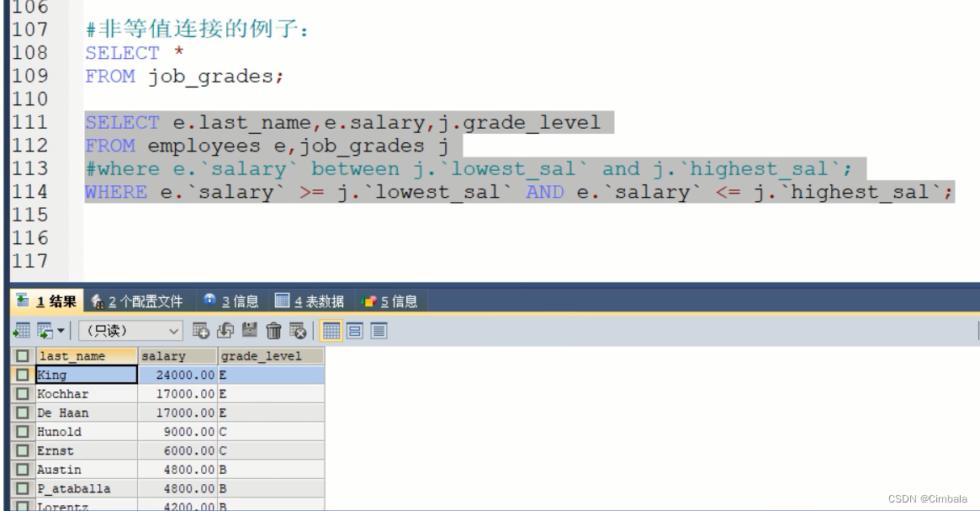Image resolution: width=980 pixels, height=511 pixels.
Task: Click e.last_name in the line 111 query
Action: pos(241,123)
